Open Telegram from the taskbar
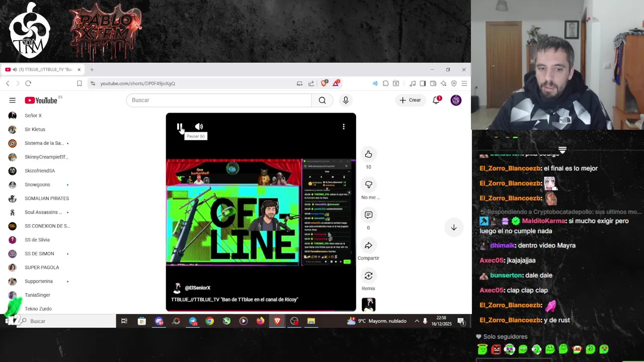 point(193,321)
